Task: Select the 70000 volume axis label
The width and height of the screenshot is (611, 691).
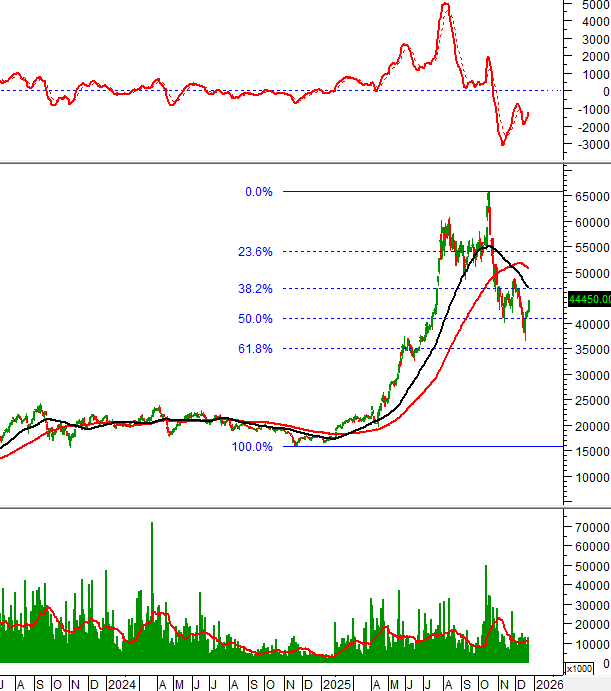Action: [590, 525]
